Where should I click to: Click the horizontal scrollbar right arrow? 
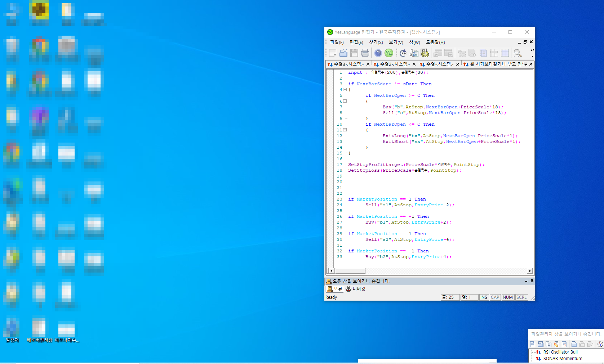pos(530,271)
